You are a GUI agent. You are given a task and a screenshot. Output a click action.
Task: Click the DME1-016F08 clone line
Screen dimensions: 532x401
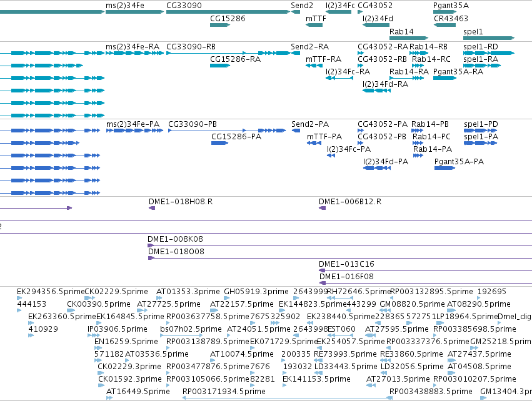click(426, 283)
